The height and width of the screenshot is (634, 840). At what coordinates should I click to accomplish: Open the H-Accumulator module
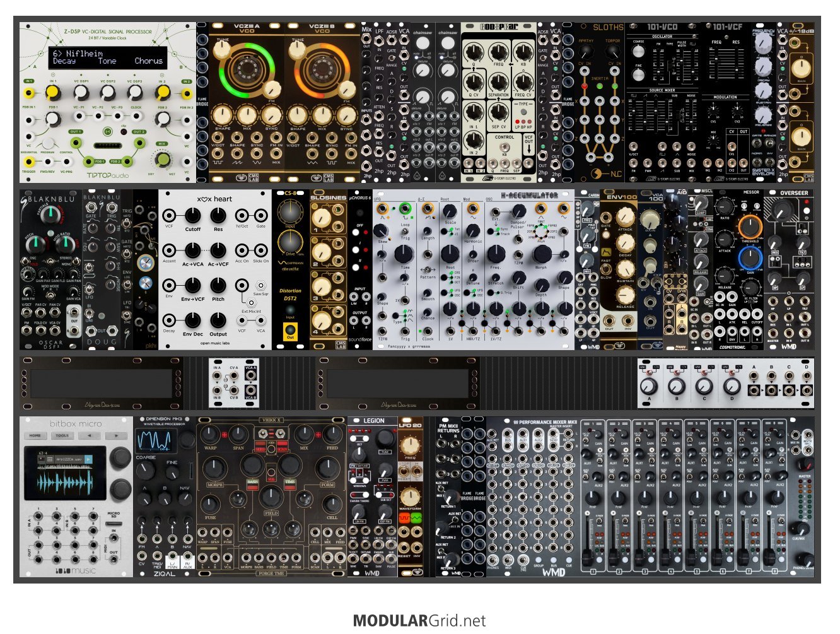click(x=474, y=269)
